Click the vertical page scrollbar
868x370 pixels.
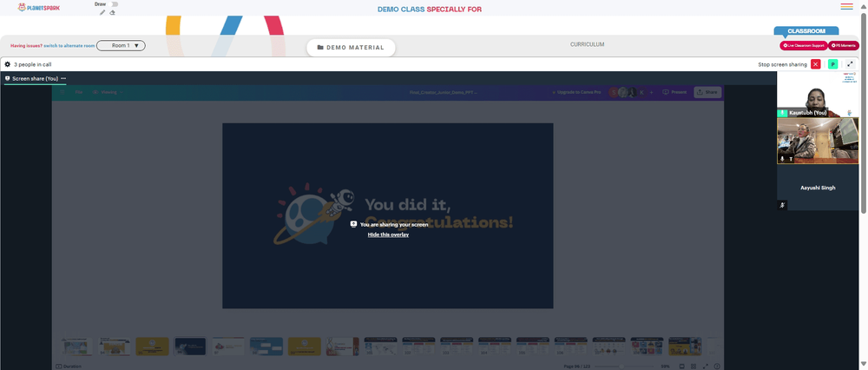(864, 111)
